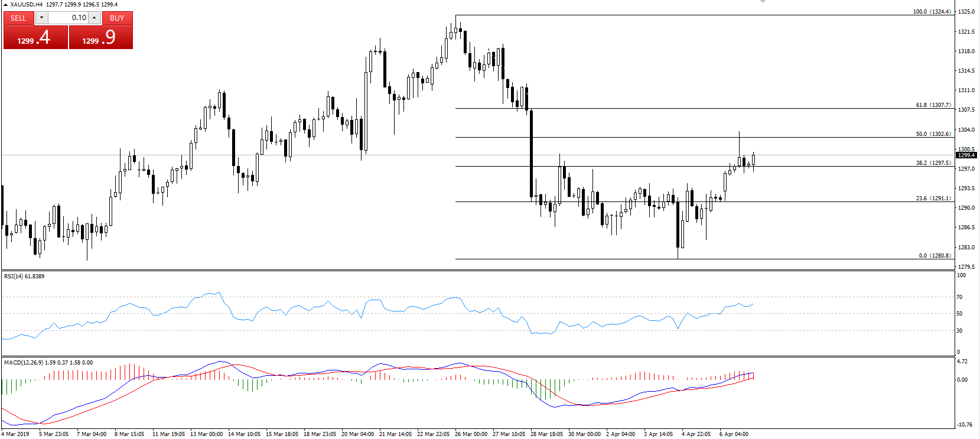The width and height of the screenshot is (980, 439).
Task: Click the MACD 4.72 axis value
Action: (962, 361)
